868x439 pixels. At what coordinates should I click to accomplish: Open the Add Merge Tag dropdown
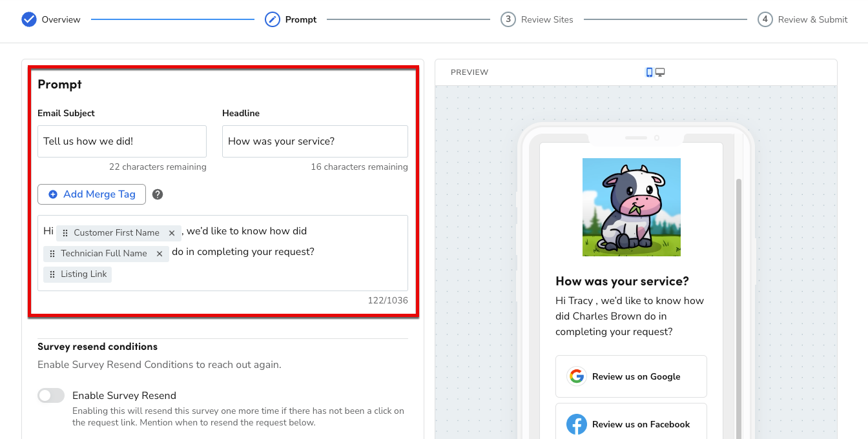(91, 194)
